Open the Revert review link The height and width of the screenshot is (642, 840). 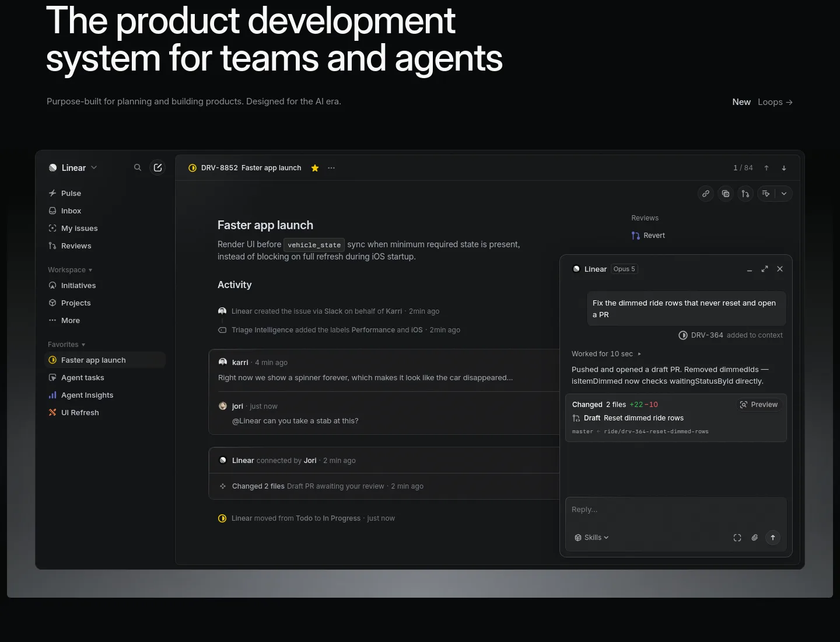pos(648,236)
